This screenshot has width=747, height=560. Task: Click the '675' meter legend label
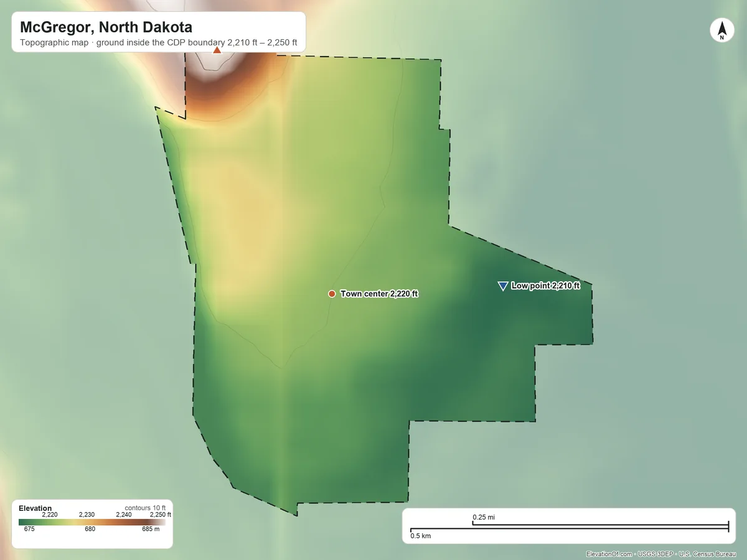(x=29, y=530)
